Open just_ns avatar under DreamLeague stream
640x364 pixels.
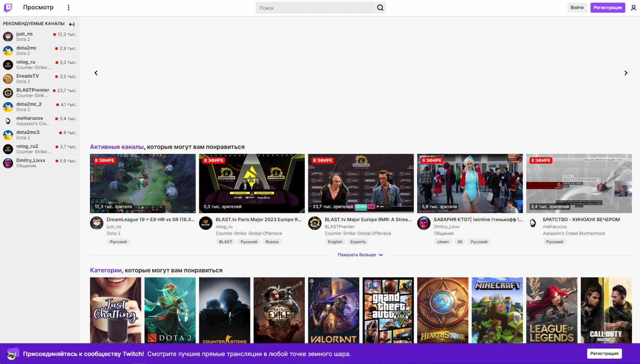[97, 223]
